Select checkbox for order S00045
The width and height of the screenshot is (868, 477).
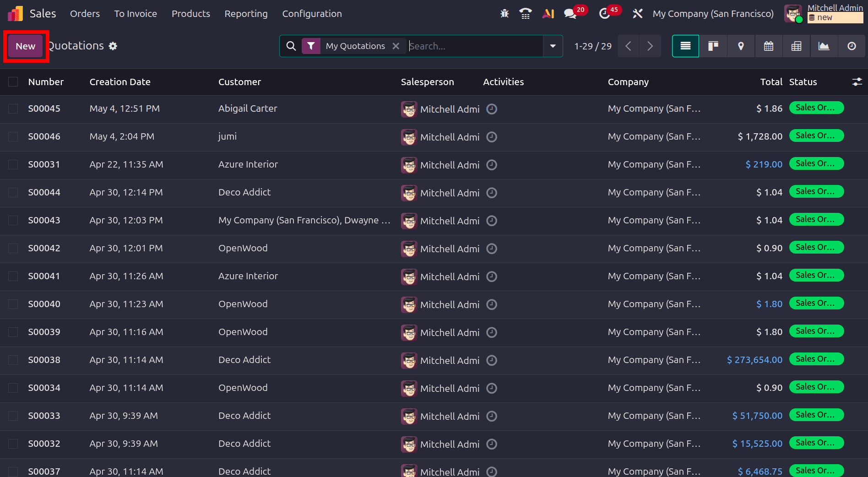point(13,109)
